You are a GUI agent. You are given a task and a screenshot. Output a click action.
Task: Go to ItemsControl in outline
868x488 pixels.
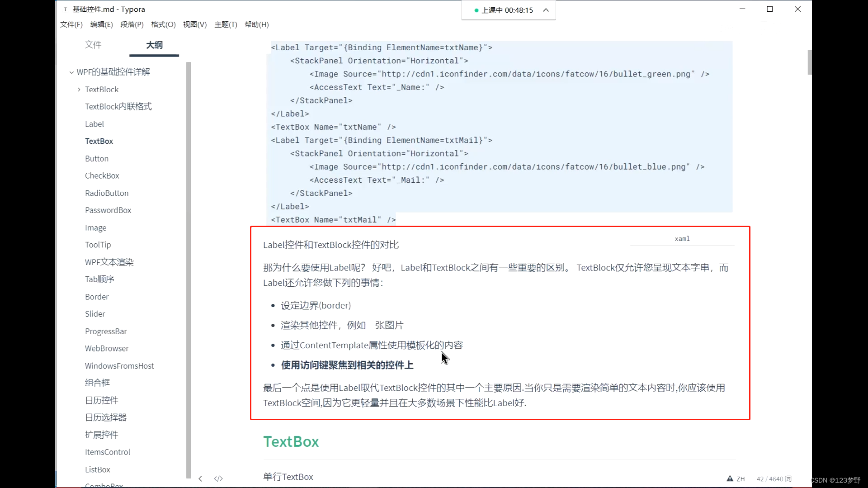108,452
